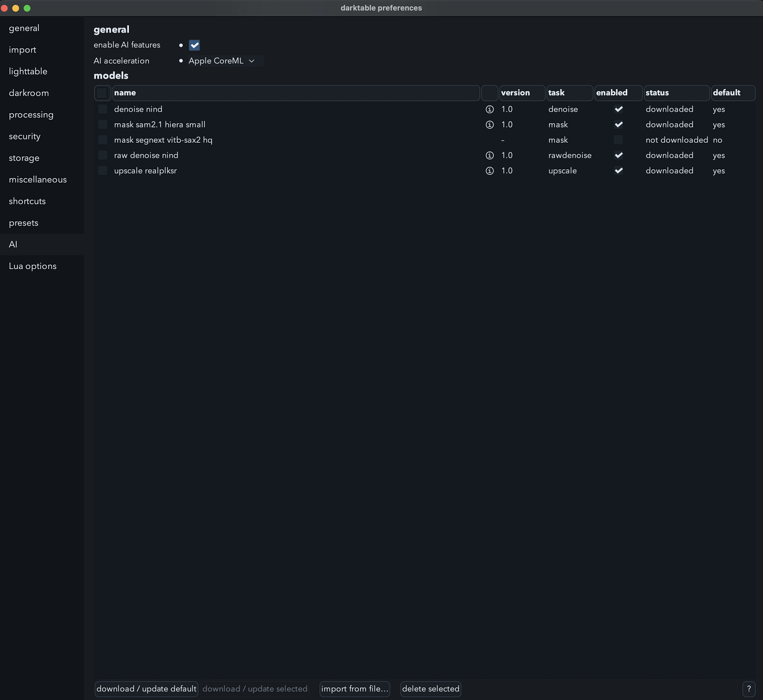The width and height of the screenshot is (763, 700).
Task: Sort models by task column header
Action: pyautogui.click(x=570, y=93)
